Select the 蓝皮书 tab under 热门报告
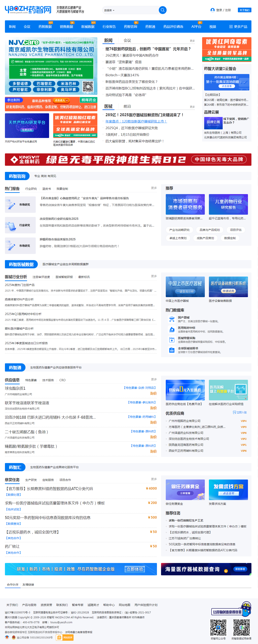The width and height of the screenshot is (258, 644). pyautogui.click(x=46, y=189)
